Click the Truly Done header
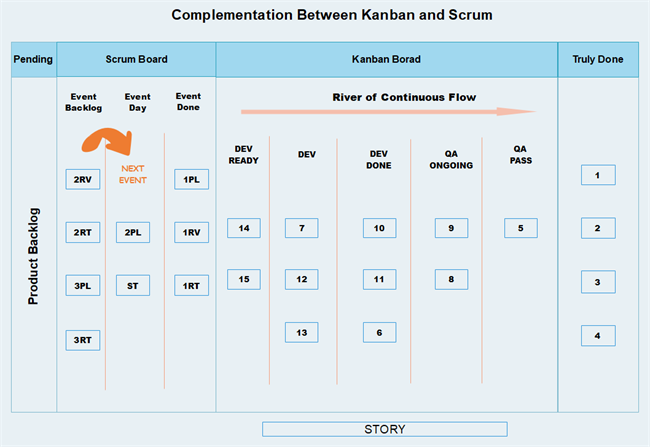 pyautogui.click(x=598, y=59)
